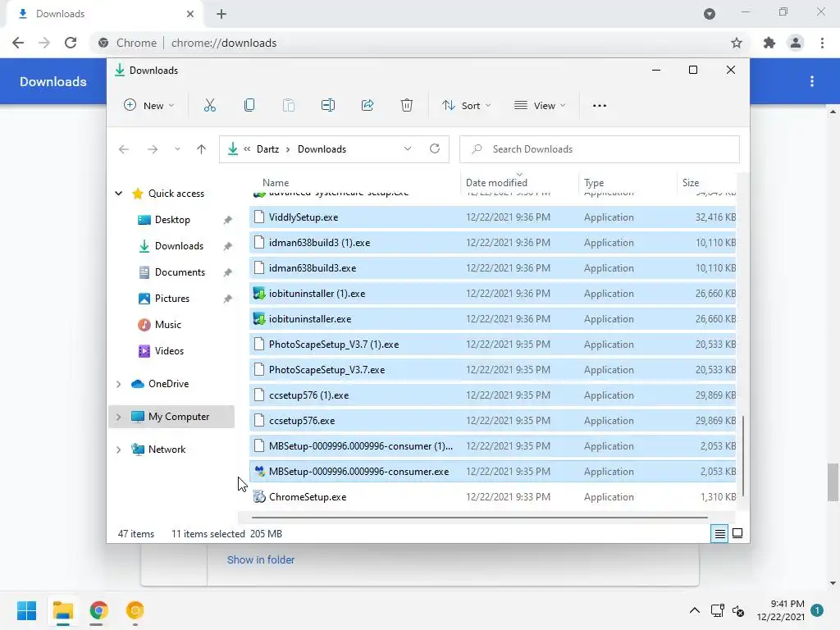The width and height of the screenshot is (840, 630).
Task: Click Chrome's back arrow button
Action: [x=18, y=43]
